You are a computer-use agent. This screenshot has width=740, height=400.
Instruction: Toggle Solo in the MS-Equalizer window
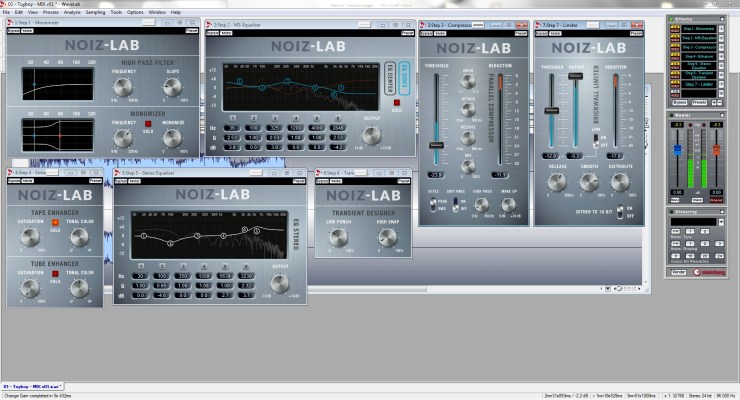396,102
